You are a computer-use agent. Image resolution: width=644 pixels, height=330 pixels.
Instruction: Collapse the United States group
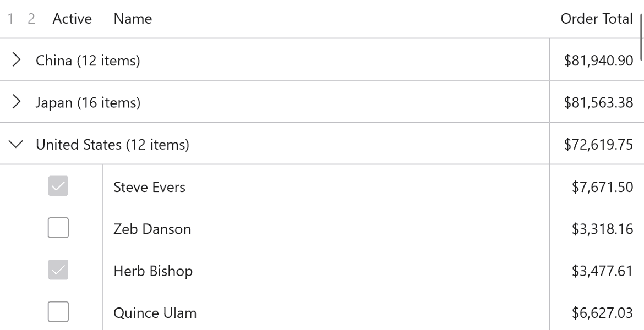point(17,145)
